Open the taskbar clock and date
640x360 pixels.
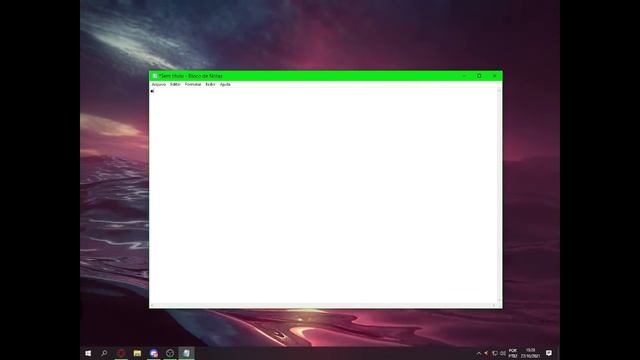coord(530,353)
